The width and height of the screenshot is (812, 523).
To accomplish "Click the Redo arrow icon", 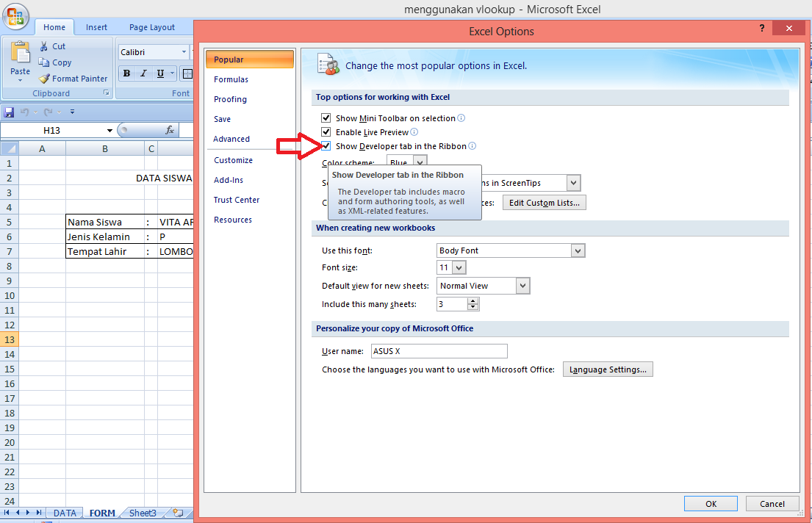I will [48, 112].
